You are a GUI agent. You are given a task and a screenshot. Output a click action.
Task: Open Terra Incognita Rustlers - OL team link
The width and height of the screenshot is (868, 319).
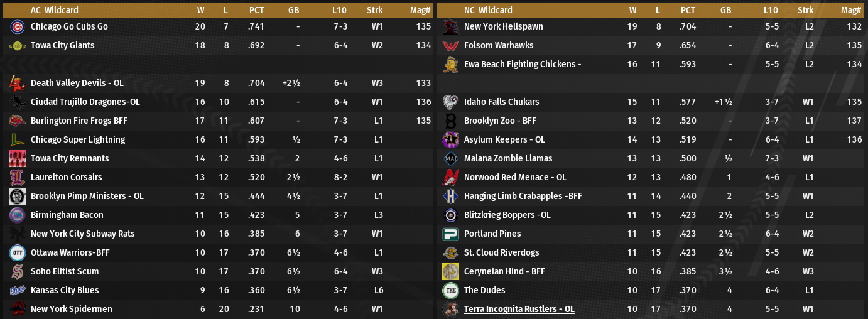519,309
